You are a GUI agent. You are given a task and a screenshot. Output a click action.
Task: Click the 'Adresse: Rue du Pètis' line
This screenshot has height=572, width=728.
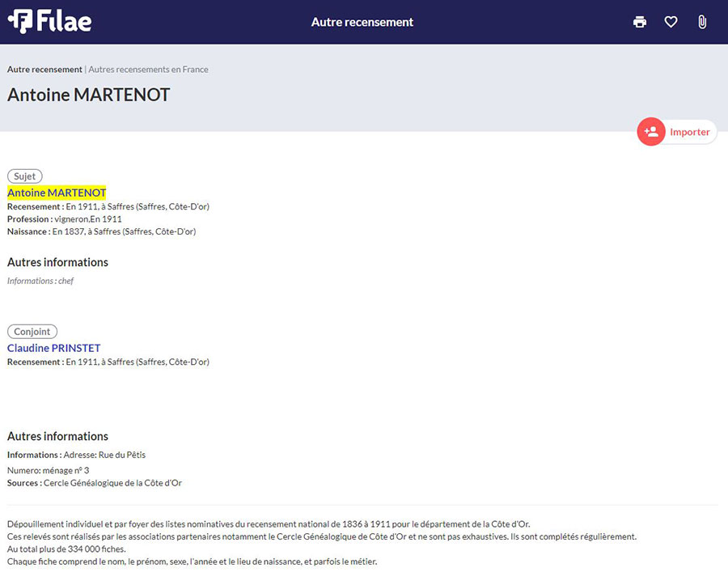point(104,455)
